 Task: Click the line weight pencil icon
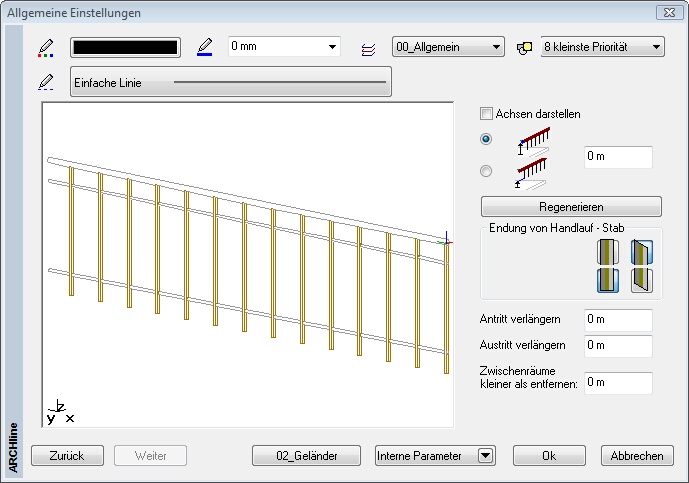click(x=205, y=47)
